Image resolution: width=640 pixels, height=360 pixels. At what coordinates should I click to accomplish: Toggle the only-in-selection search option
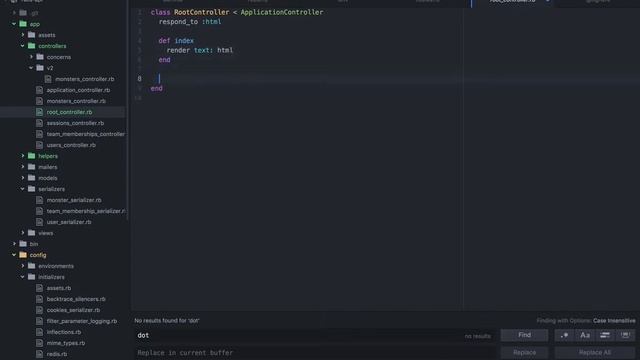[x=605, y=336]
